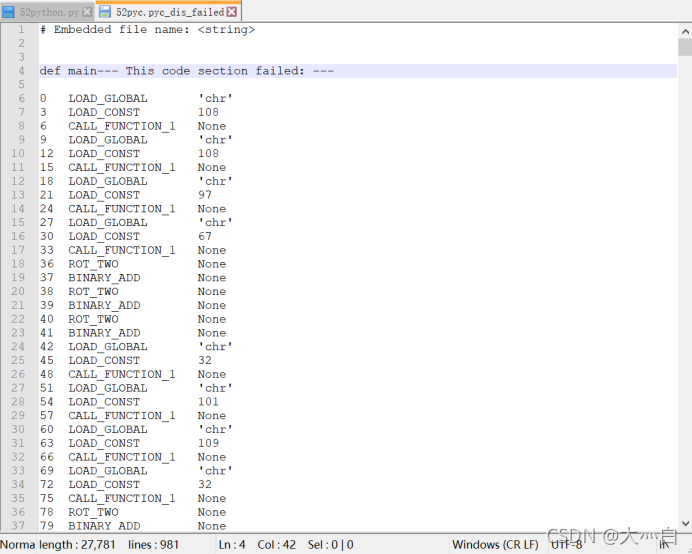Click the value 97 on line 13

pyautogui.click(x=205, y=195)
